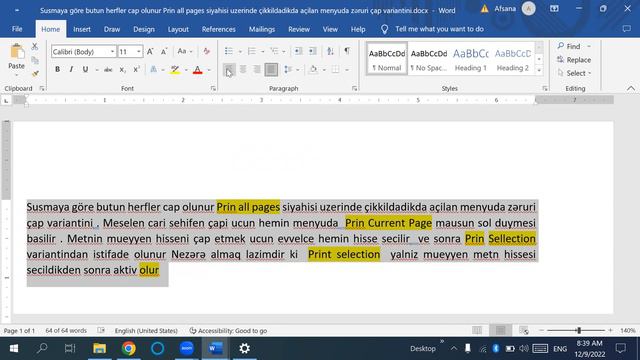Increase paragraph indent
The width and height of the screenshot is (640, 360).
pyautogui.click(x=313, y=51)
